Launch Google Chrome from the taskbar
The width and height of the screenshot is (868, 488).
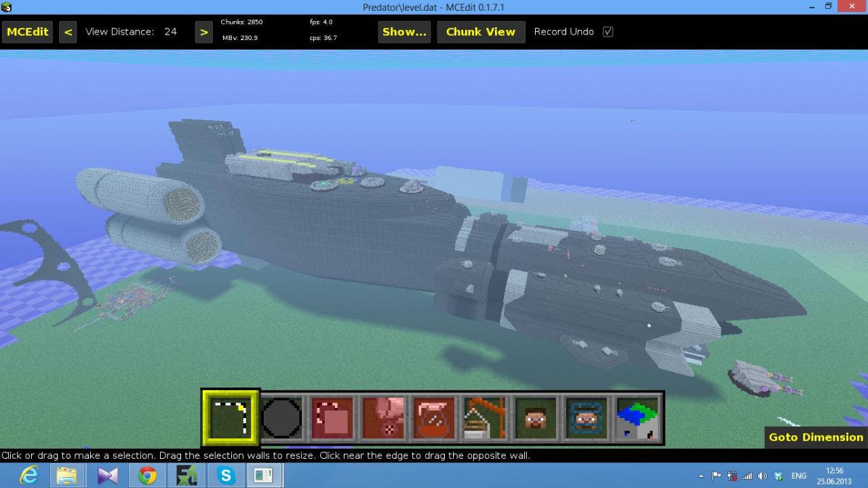[x=146, y=474]
